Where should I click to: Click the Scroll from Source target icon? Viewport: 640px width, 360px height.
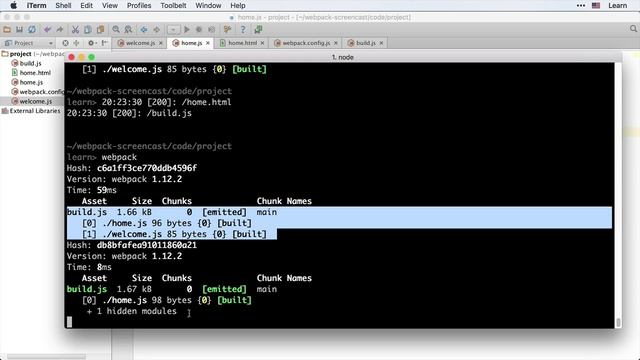point(65,43)
